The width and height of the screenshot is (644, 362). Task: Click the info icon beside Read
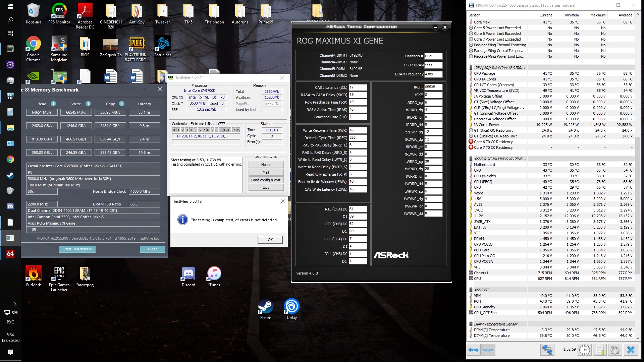[x=53, y=104]
